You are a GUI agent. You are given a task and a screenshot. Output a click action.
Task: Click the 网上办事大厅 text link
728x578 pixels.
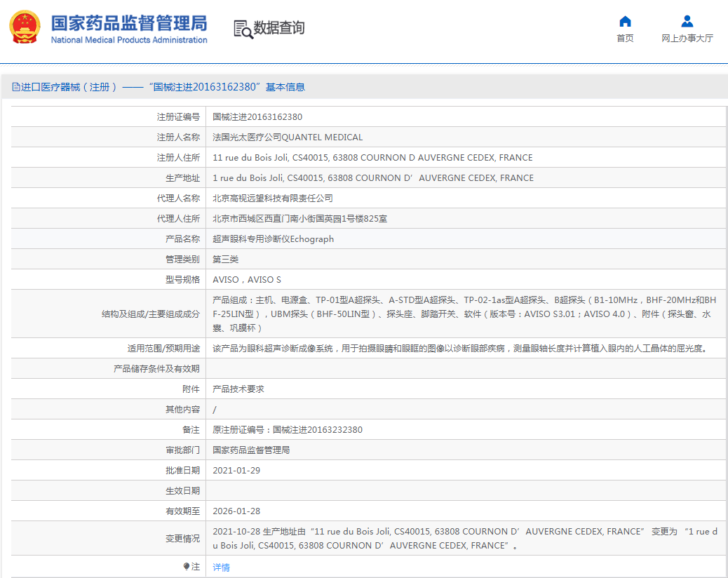687,38
